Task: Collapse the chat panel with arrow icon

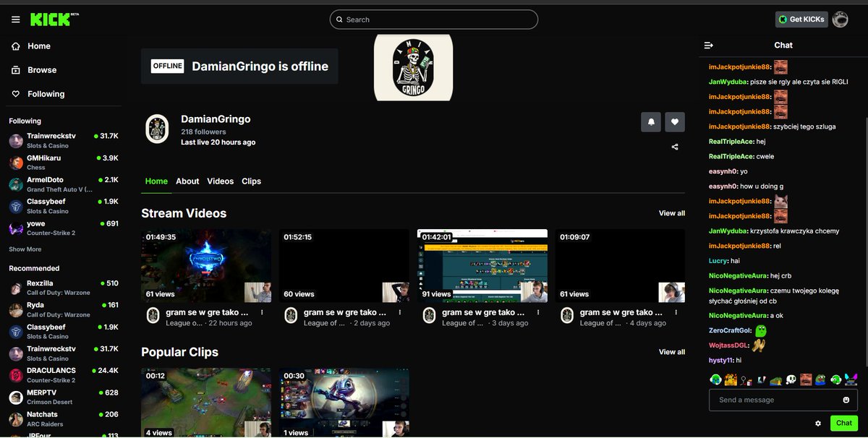Action: [x=709, y=45]
